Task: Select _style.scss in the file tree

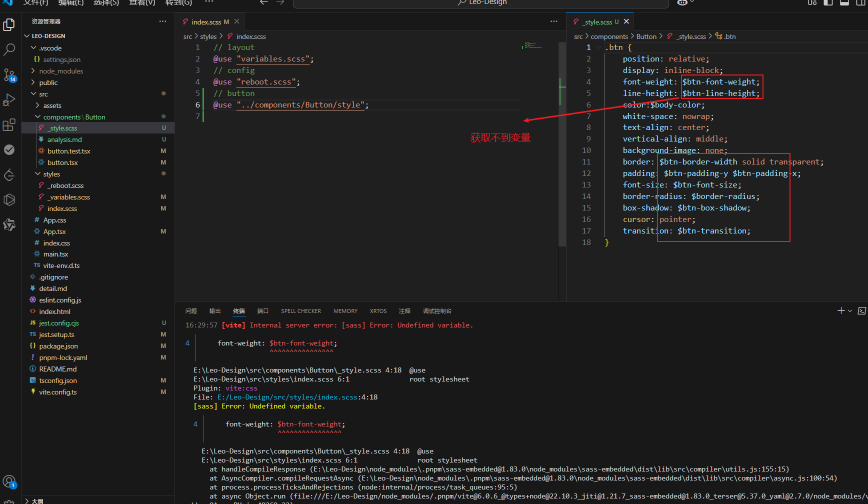Action: point(62,128)
